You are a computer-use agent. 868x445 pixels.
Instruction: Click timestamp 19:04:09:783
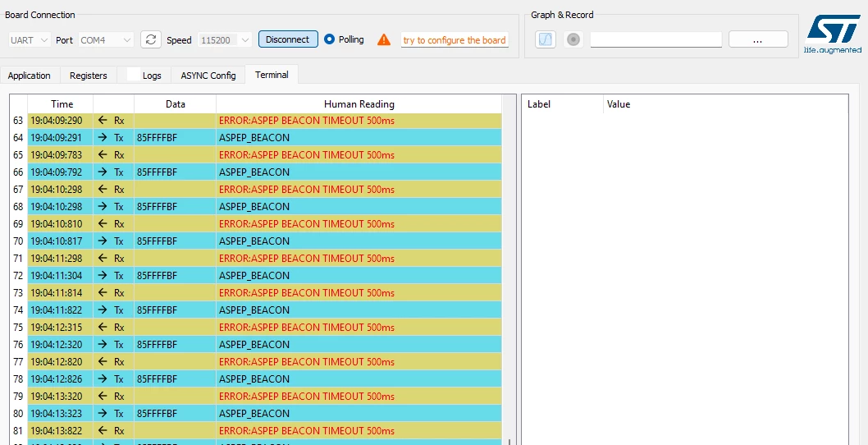(x=56, y=154)
